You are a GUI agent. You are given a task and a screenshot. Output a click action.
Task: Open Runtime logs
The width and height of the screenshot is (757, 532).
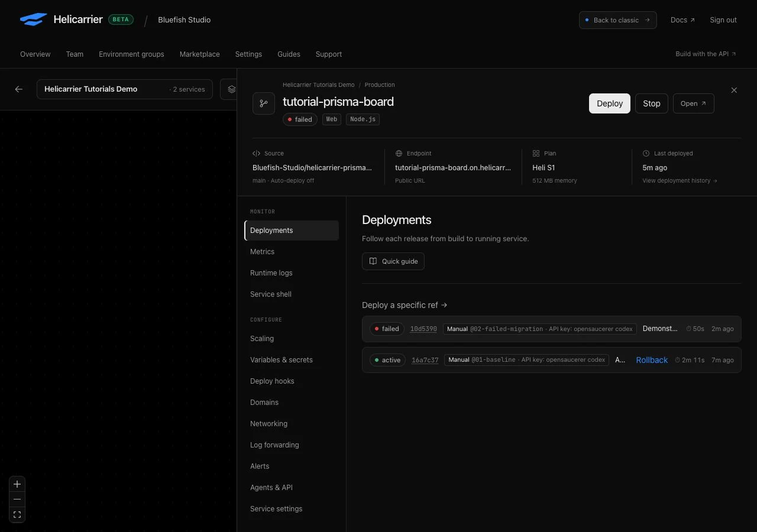[x=292, y=273]
